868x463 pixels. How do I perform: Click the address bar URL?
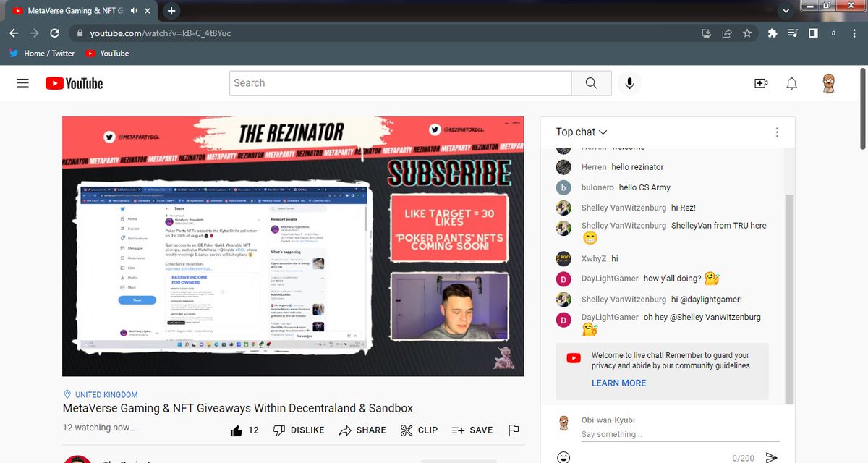[161, 33]
